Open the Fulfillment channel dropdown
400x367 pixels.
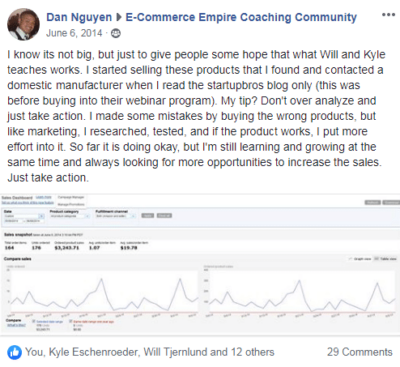(116, 216)
